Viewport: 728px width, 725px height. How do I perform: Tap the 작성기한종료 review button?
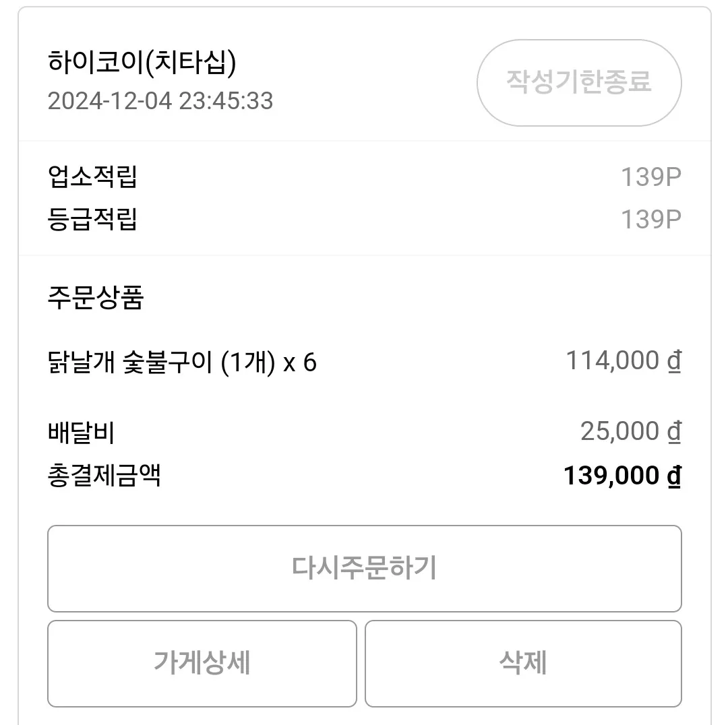pos(579,83)
